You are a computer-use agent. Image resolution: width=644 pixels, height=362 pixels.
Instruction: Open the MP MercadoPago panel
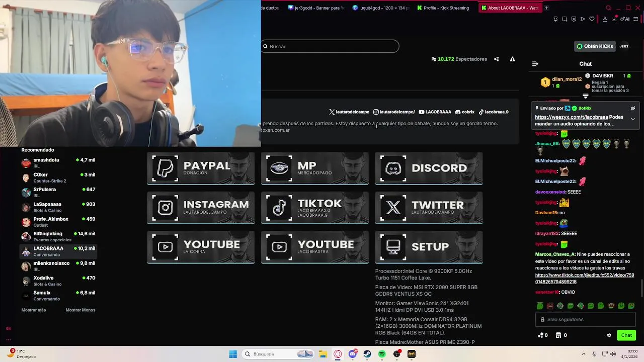pos(315,168)
